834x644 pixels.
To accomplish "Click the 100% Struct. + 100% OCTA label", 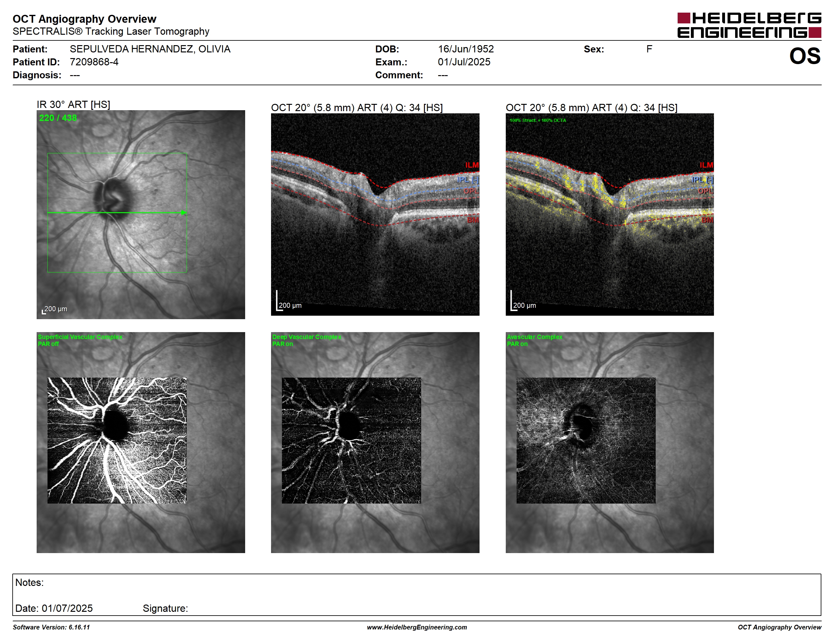I will point(538,120).
